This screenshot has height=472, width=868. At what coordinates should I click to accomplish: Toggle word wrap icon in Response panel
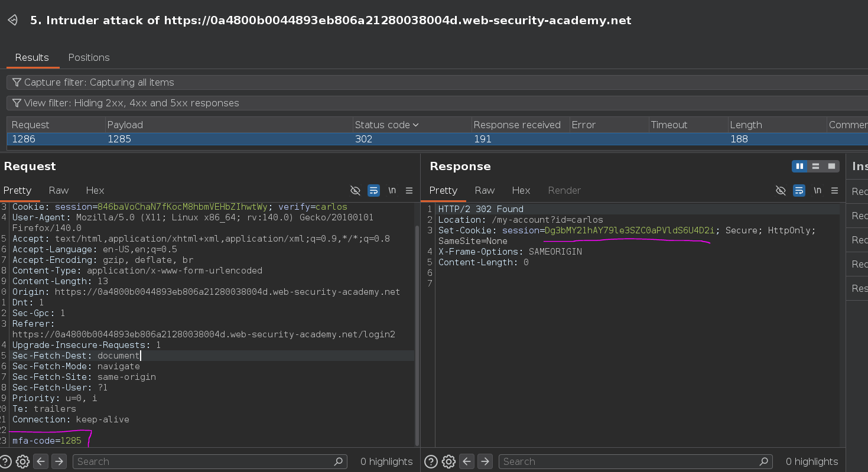coord(799,190)
